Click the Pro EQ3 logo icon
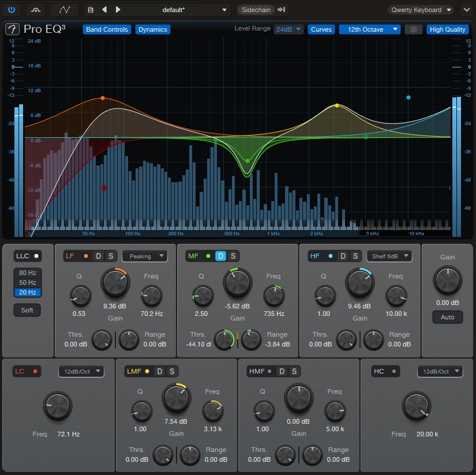 12,29
